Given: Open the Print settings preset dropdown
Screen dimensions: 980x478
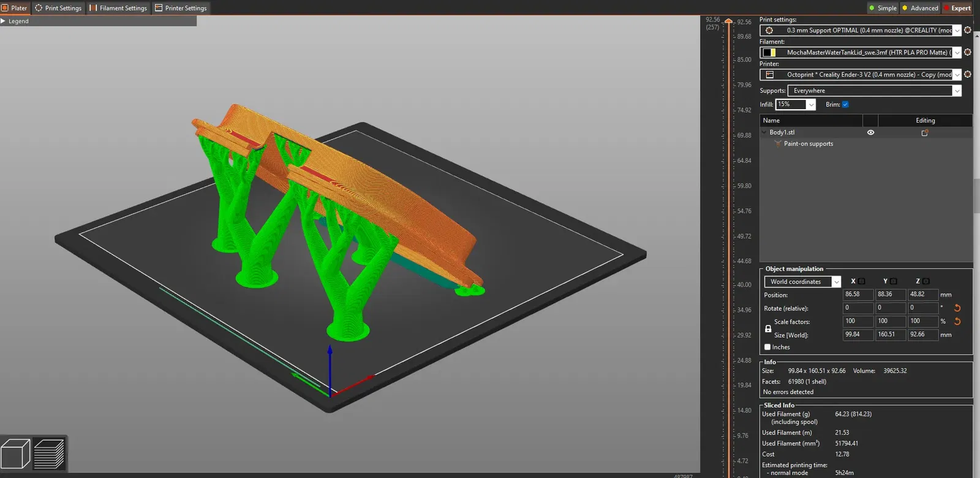Looking at the screenshot, I should pyautogui.click(x=861, y=30).
